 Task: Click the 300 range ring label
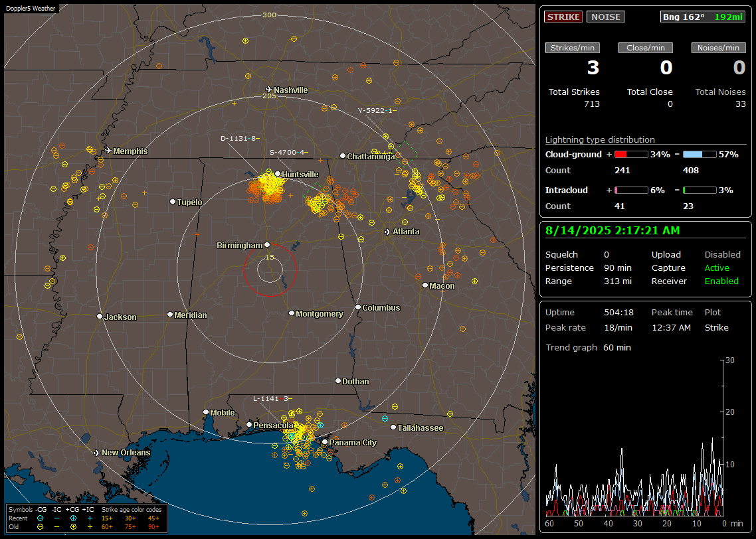pos(269,15)
